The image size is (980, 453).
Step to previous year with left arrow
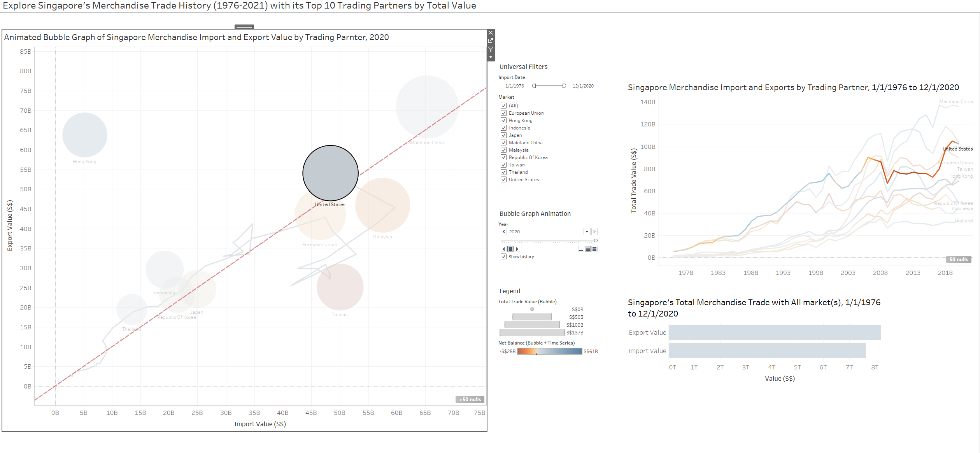tap(504, 232)
